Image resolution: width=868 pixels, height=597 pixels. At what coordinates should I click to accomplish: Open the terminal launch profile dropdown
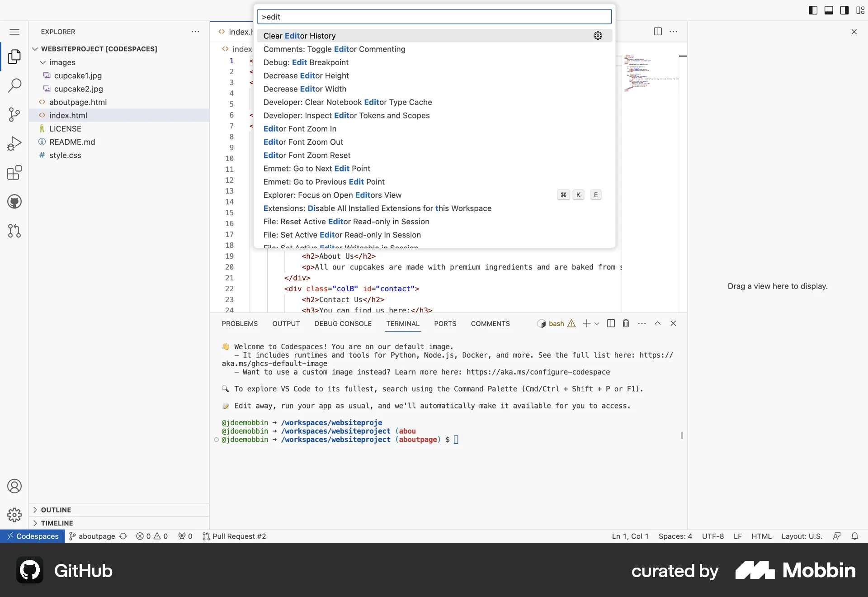tap(597, 323)
